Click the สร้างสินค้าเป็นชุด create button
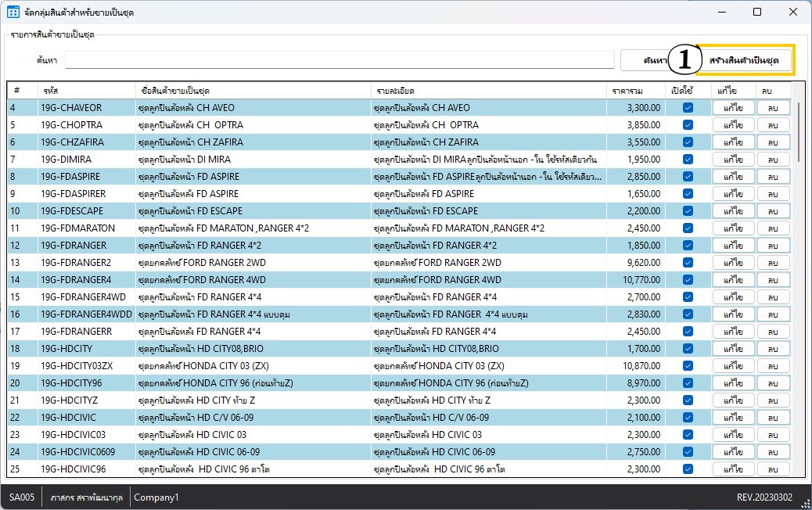 [x=746, y=60]
